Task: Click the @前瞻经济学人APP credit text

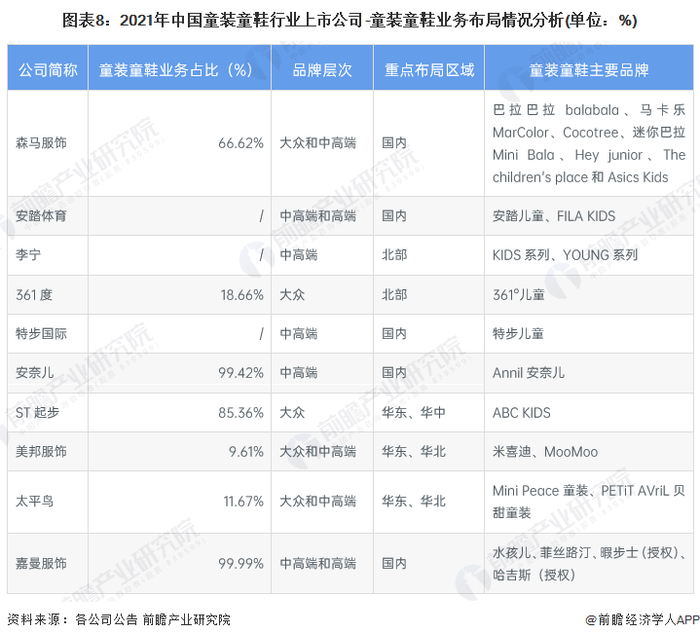Action: click(642, 619)
